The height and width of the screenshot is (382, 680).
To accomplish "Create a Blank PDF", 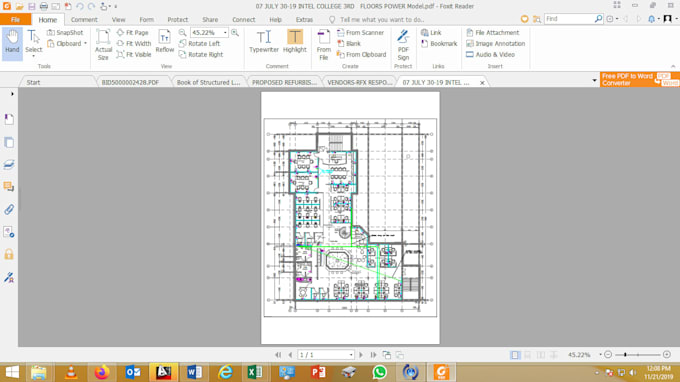I will point(349,43).
